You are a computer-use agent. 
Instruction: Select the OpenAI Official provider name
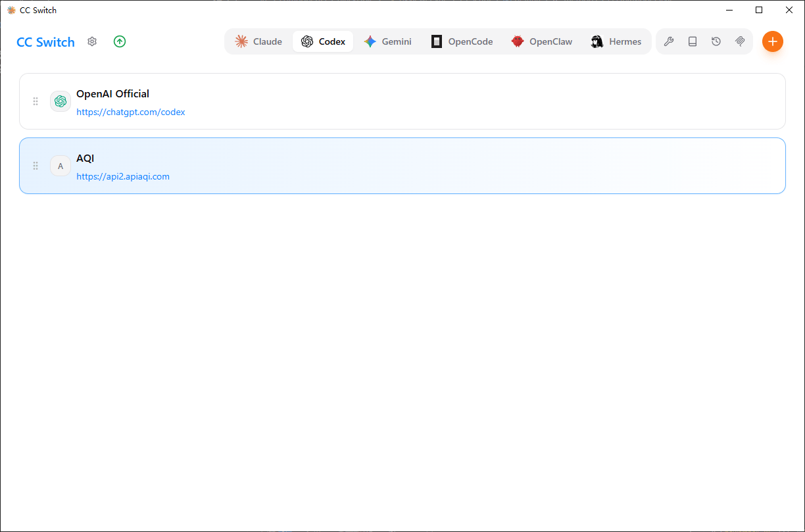coord(112,93)
